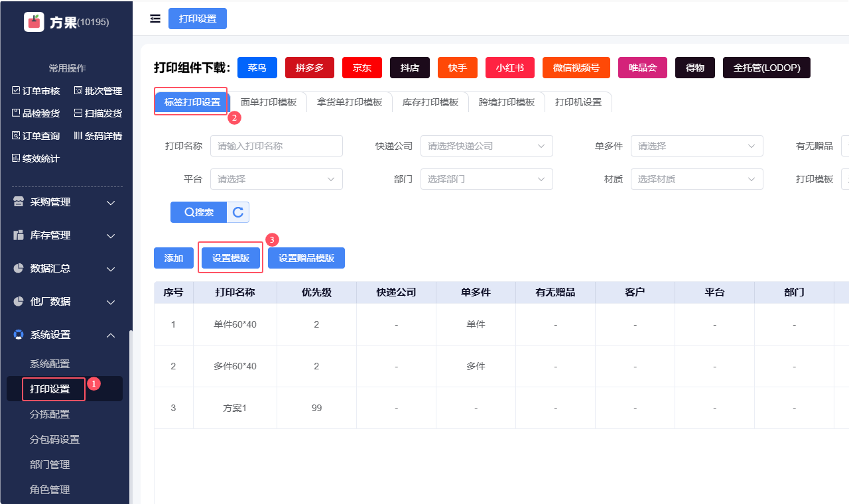This screenshot has height=504, width=849.
Task: Download the 拼多多 print component
Action: (310, 68)
